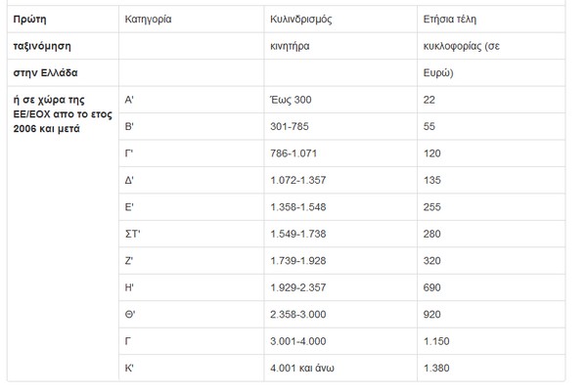Click the 'στην Ελλάδα' bold text
The image size is (587, 392).
(x=46, y=73)
